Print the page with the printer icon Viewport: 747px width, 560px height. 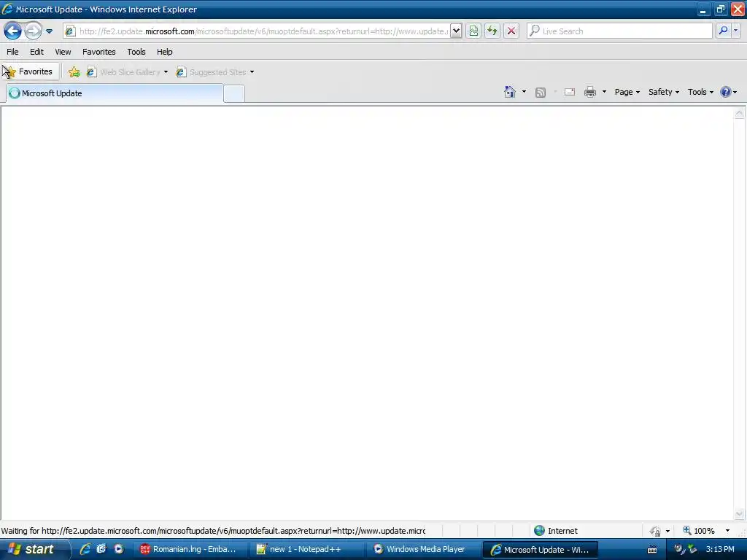(x=589, y=92)
